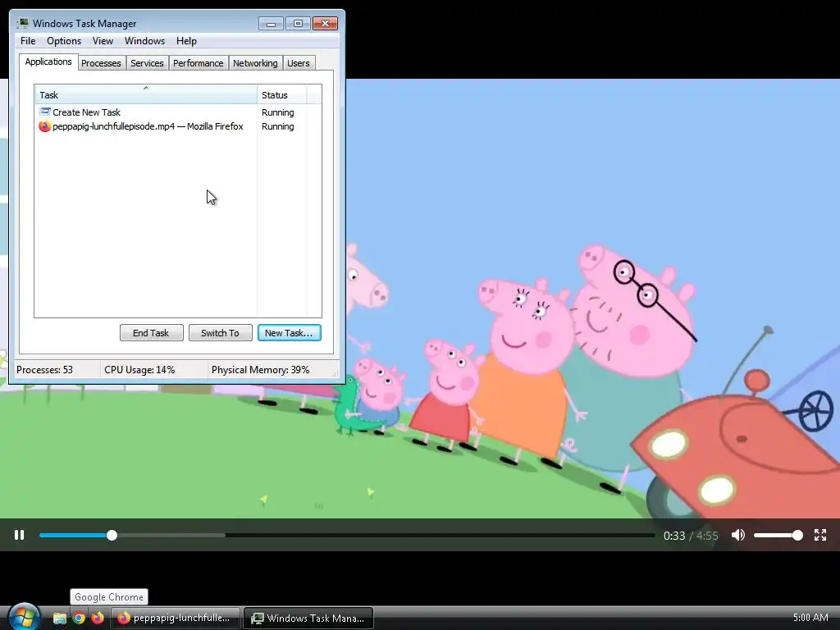Click the 5:00 AM taskbar clock
840x630 pixels.
810,618
